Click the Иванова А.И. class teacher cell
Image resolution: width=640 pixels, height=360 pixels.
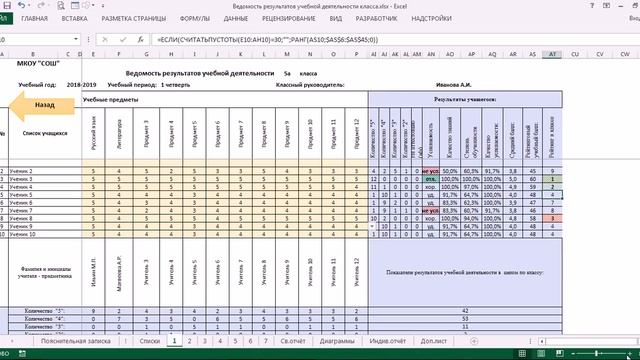click(453, 85)
